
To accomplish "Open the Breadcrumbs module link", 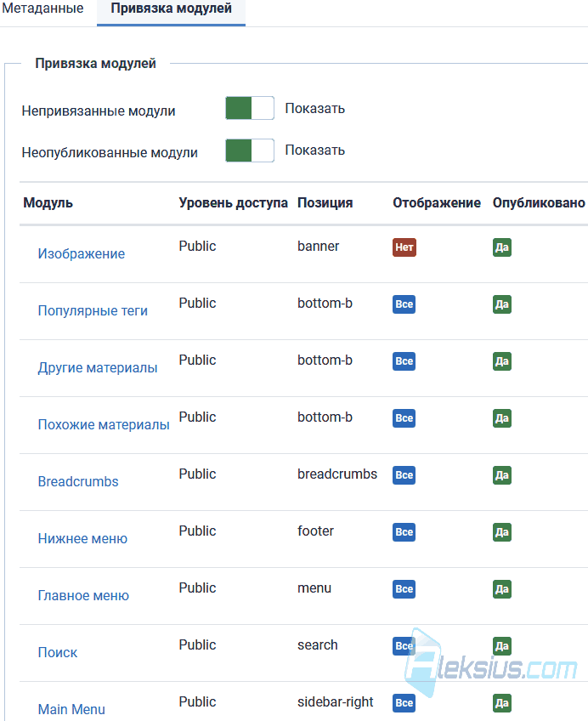I will 78,481.
